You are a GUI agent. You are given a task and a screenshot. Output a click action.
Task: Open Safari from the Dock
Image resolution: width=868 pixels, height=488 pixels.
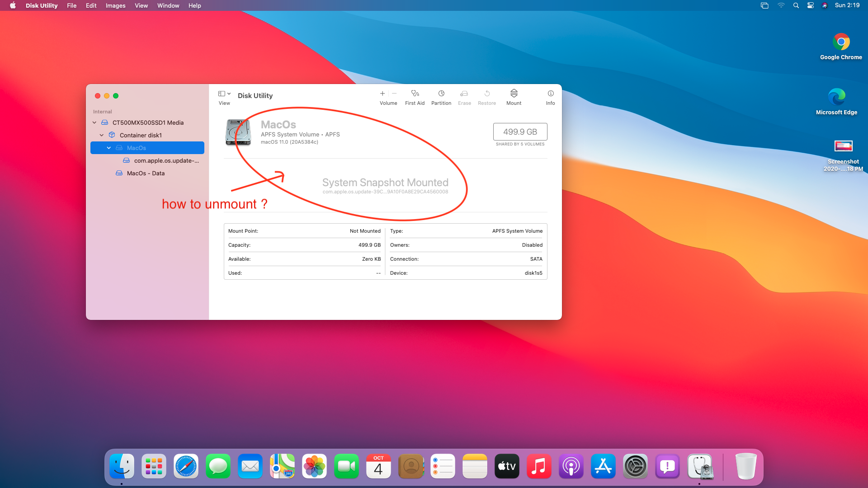pyautogui.click(x=186, y=466)
